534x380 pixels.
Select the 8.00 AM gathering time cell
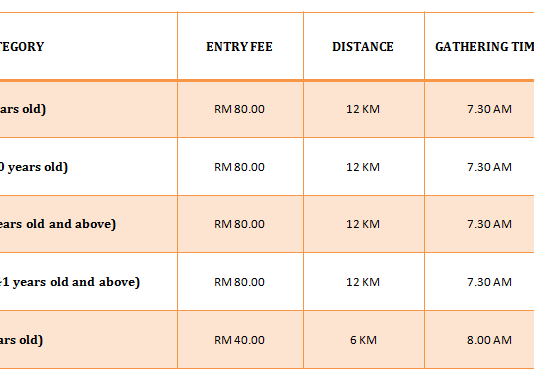[480, 340]
